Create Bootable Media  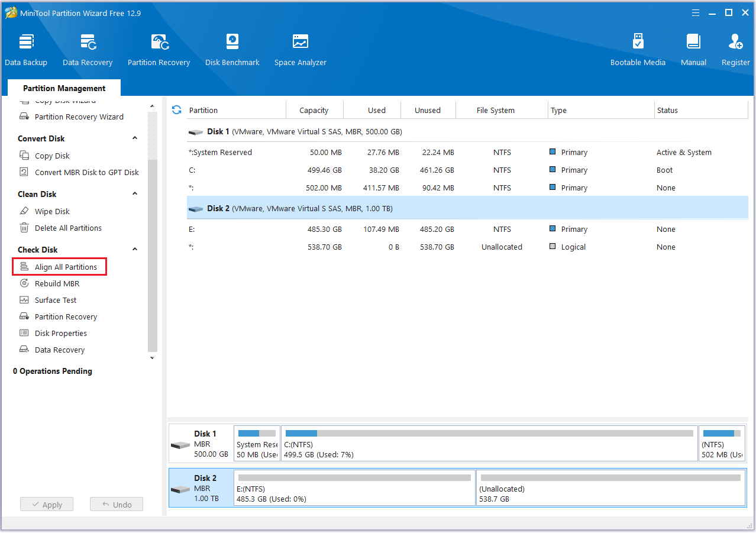pyautogui.click(x=638, y=50)
